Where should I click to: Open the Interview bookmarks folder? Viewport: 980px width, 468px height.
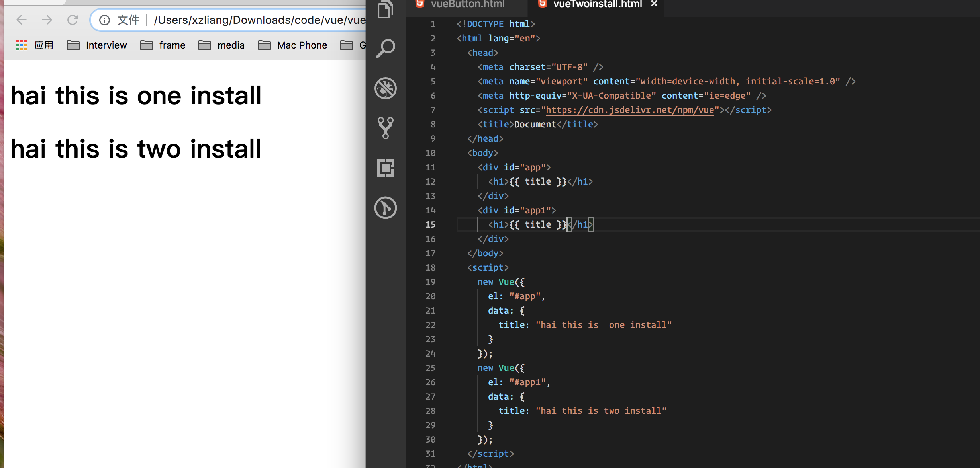click(x=97, y=45)
